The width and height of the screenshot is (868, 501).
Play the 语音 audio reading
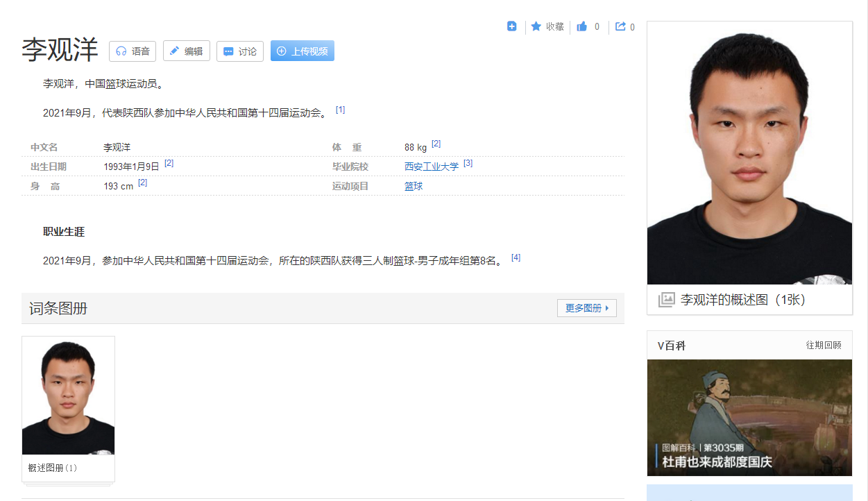coord(133,51)
